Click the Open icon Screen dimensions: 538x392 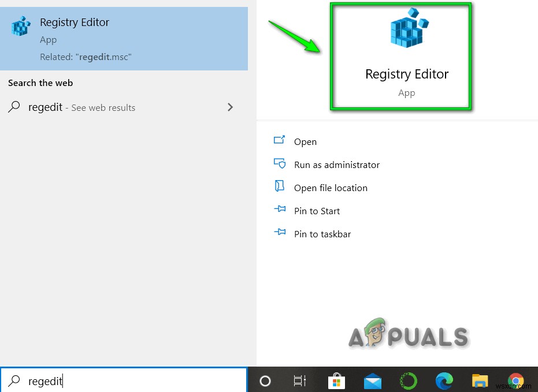(279, 140)
